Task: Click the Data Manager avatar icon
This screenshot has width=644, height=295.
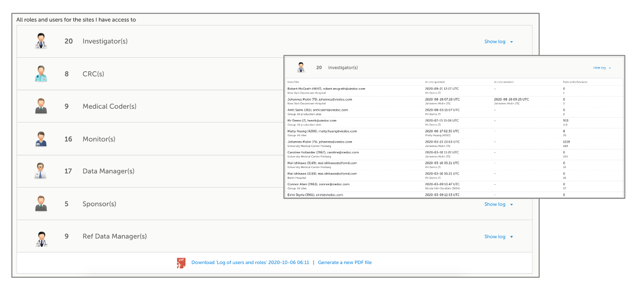Action: [42, 171]
